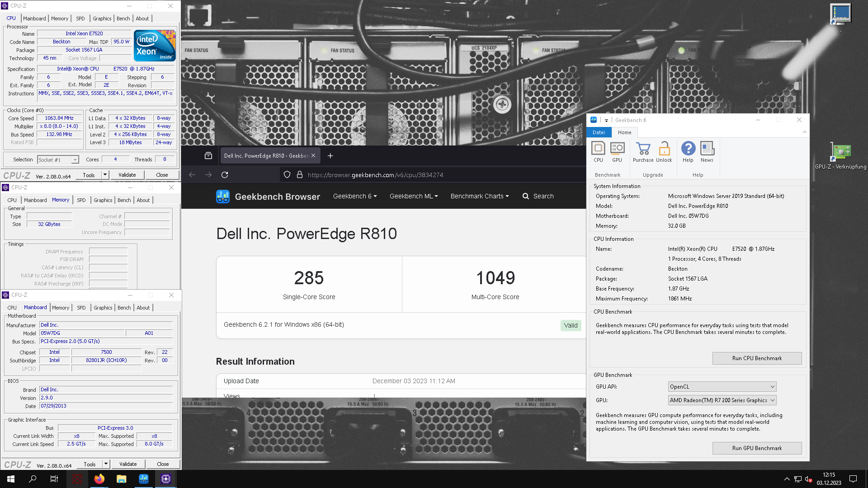Viewport: 868px width, 488px height.
Task: Expand Geekbench 6 menu on website
Action: coord(355,196)
